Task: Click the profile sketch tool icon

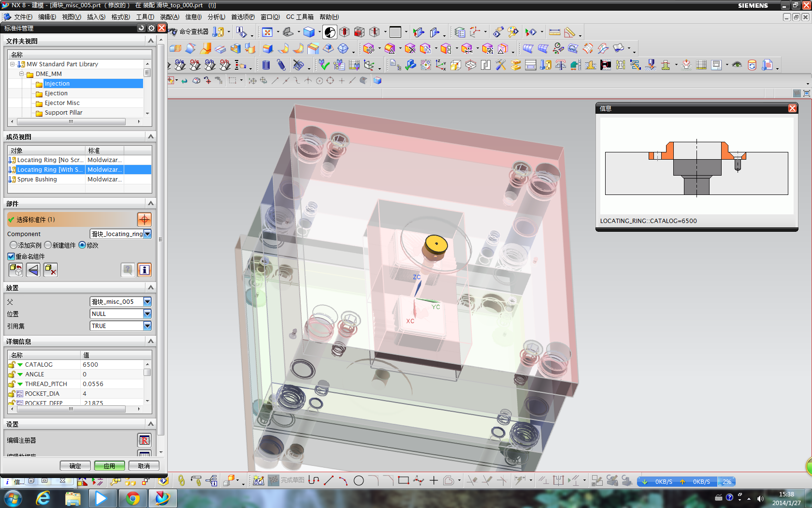Action: [x=314, y=480]
